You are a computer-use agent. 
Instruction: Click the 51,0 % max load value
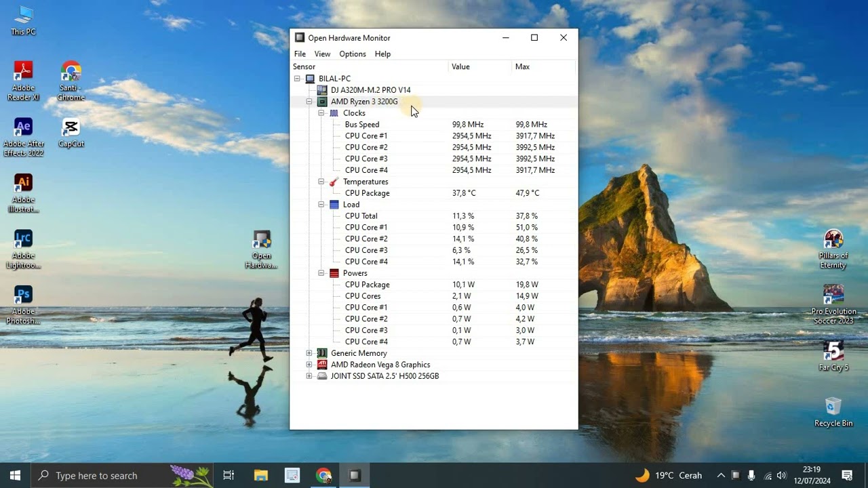[x=526, y=228]
